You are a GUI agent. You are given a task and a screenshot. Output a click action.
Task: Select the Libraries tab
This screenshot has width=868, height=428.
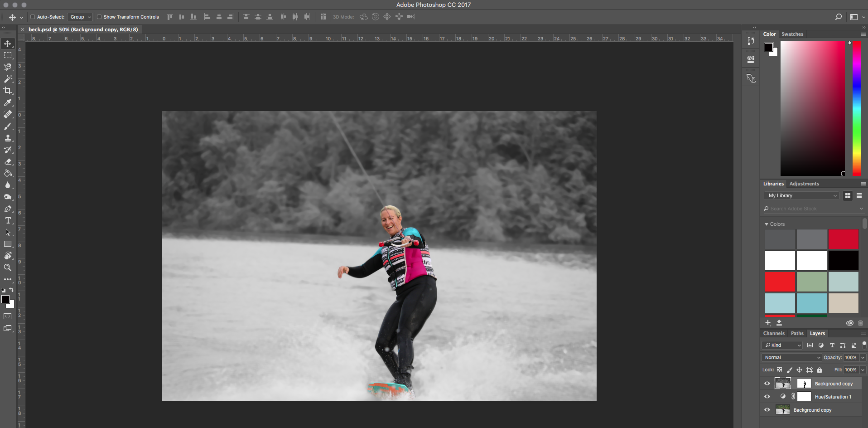pos(773,184)
